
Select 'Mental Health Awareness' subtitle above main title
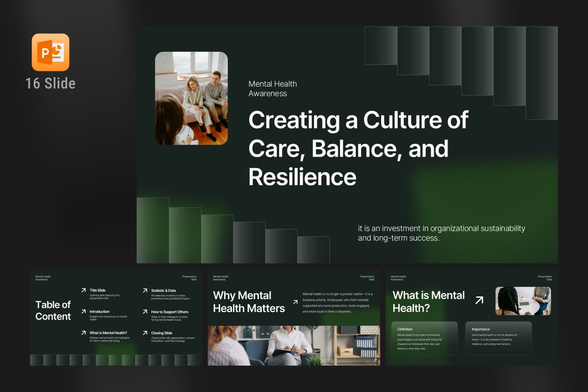tap(272, 89)
